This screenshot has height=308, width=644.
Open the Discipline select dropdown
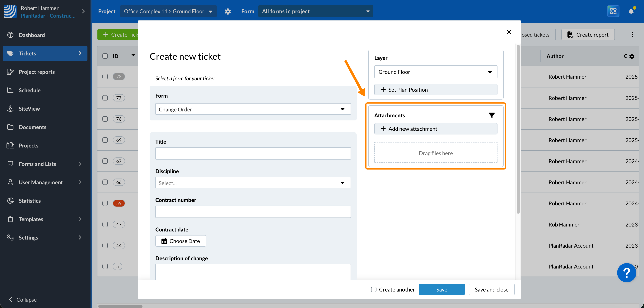tap(253, 183)
